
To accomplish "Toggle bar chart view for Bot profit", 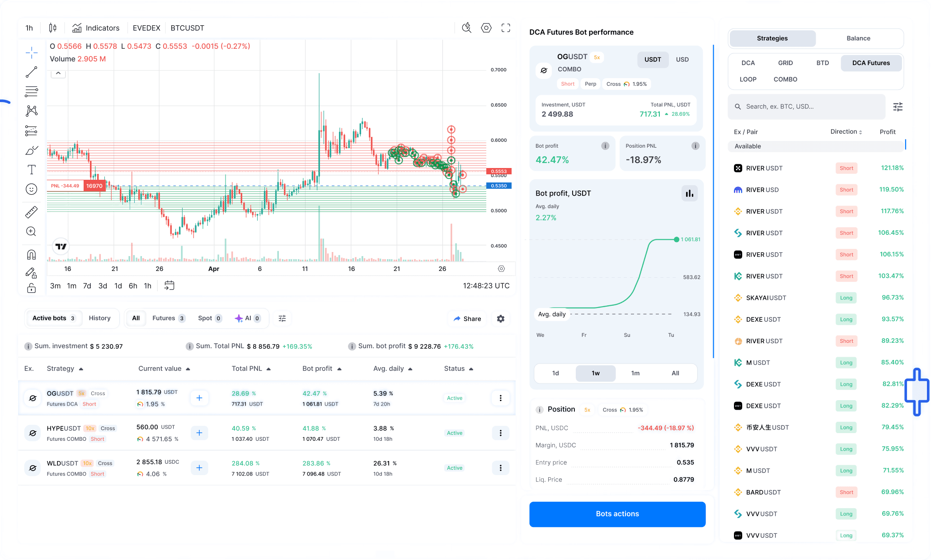I will (690, 193).
